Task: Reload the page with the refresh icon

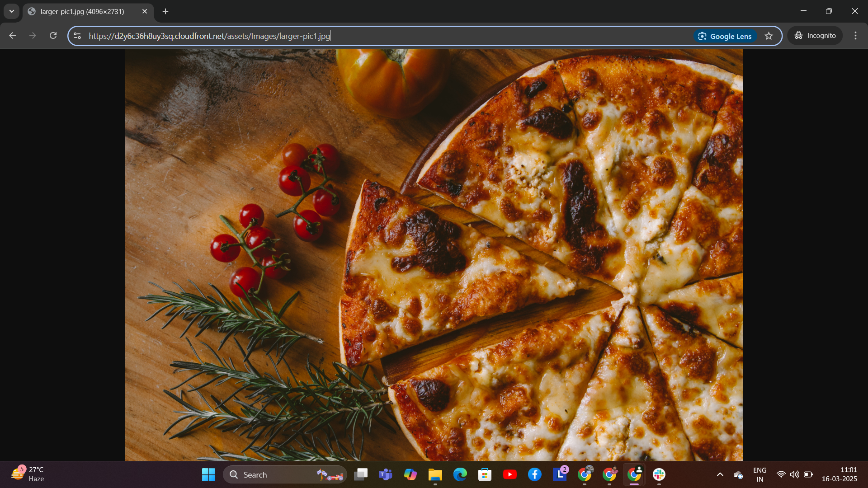Action: click(x=53, y=36)
